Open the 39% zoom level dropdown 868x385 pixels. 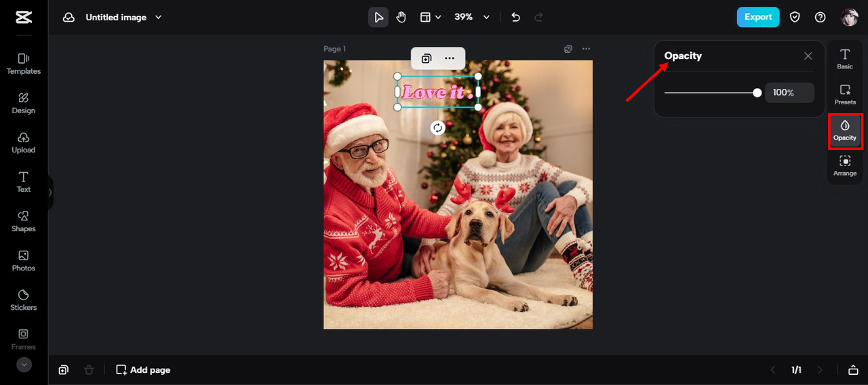pyautogui.click(x=472, y=18)
